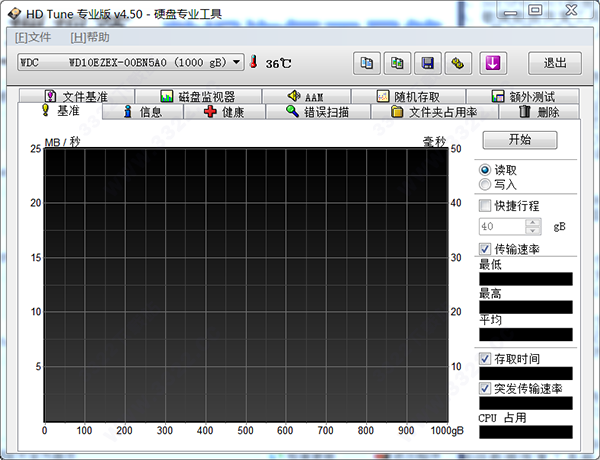The width and height of the screenshot is (600, 460).
Task: Click the copy screenshot to clipboard icon
Action: [397, 63]
